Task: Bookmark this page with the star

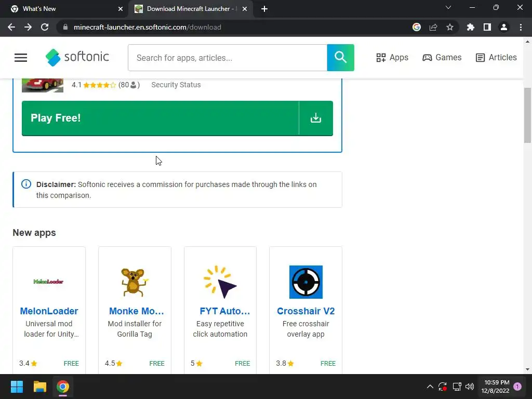Action: [x=450, y=27]
